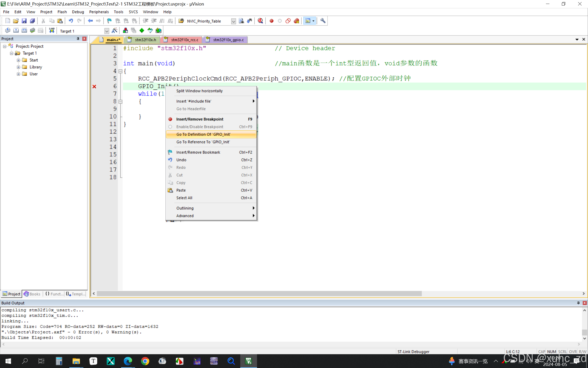This screenshot has height=368, width=588.
Task: Close the Project panel
Action: tap(84, 39)
